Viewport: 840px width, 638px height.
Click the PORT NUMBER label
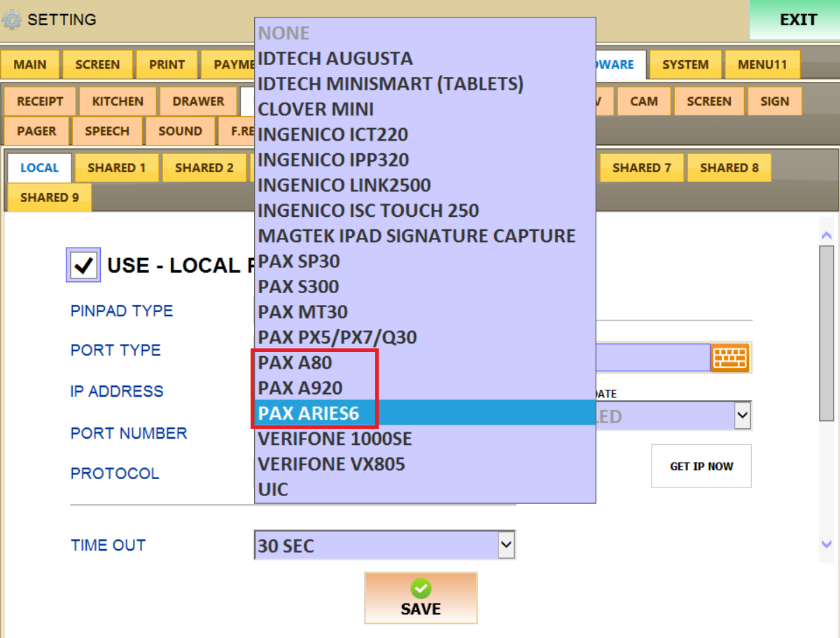tap(129, 433)
